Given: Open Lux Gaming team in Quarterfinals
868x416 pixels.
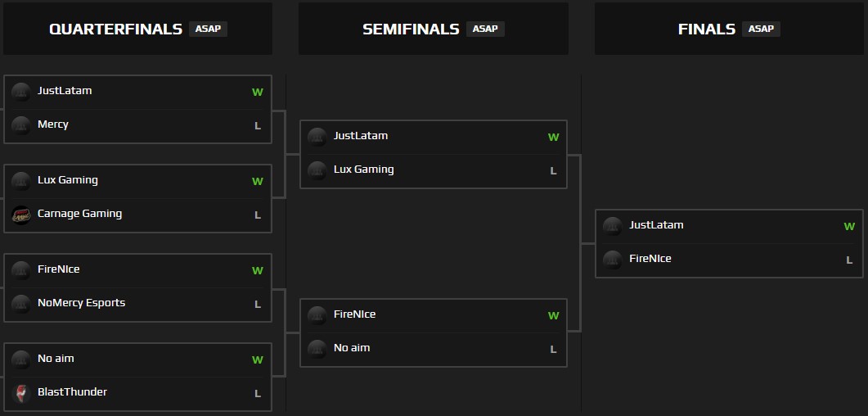Looking at the screenshot, I should [x=67, y=180].
